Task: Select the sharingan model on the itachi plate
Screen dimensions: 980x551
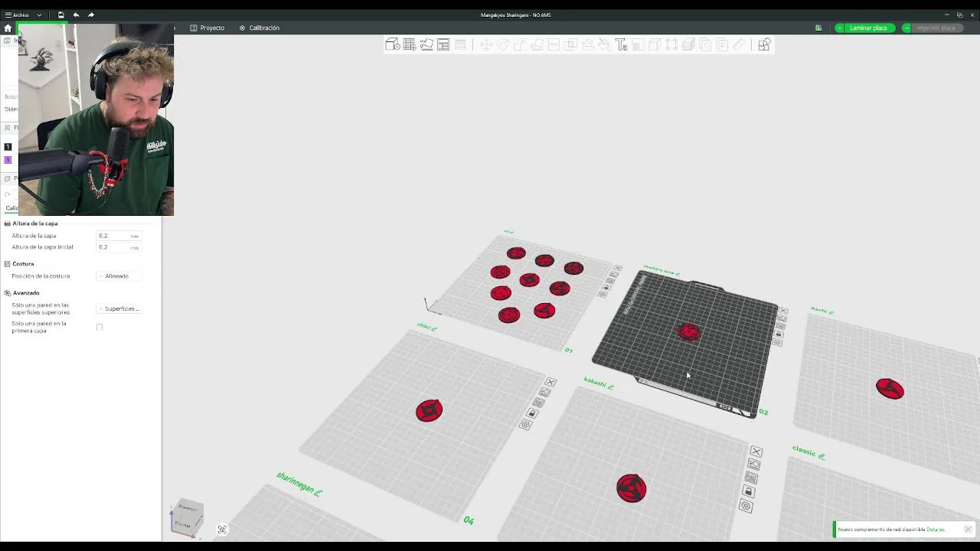Action: point(890,389)
